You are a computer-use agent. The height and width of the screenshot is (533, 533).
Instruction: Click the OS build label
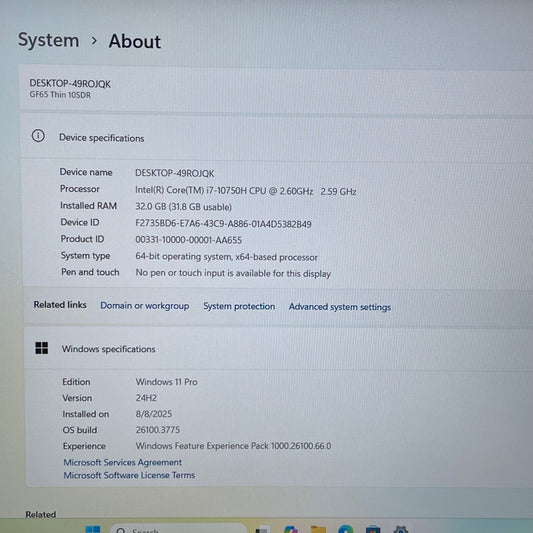(x=80, y=430)
